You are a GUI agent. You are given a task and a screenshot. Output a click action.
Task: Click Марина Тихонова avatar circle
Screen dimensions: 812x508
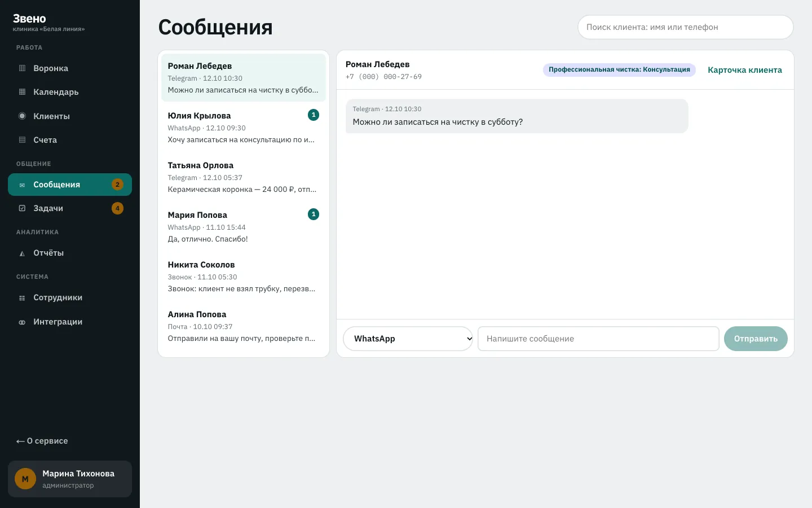point(25,479)
